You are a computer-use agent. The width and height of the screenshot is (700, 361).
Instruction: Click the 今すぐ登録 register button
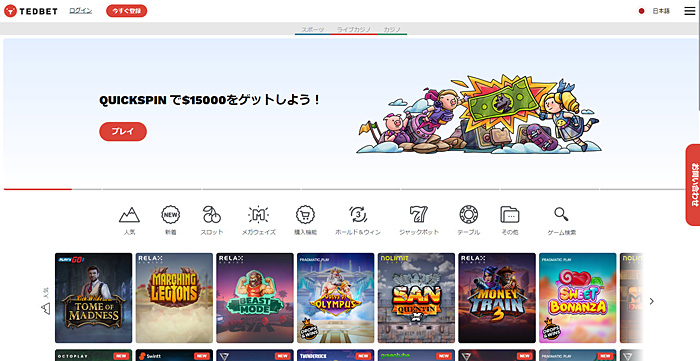[x=126, y=11]
